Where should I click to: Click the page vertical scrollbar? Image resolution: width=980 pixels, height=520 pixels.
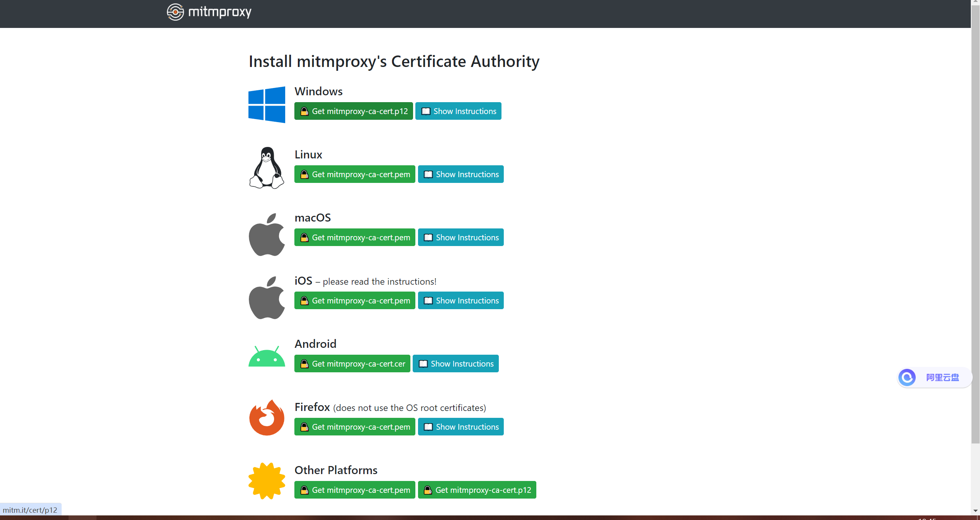[x=975, y=230]
